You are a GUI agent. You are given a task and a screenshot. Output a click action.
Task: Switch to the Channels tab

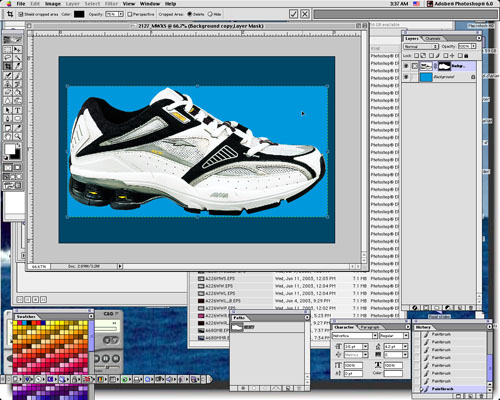click(x=433, y=39)
